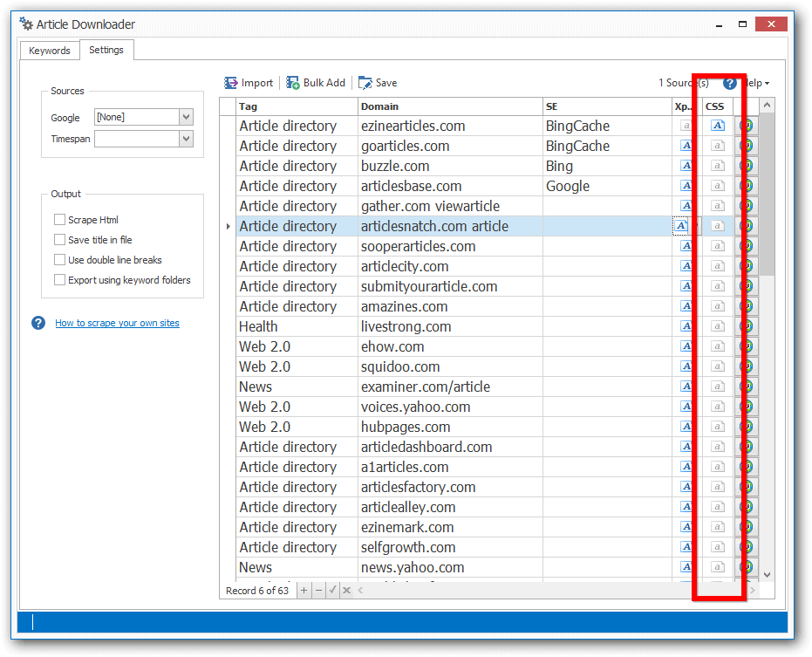Click the CSS icon for news.yahoo.com

click(x=718, y=567)
